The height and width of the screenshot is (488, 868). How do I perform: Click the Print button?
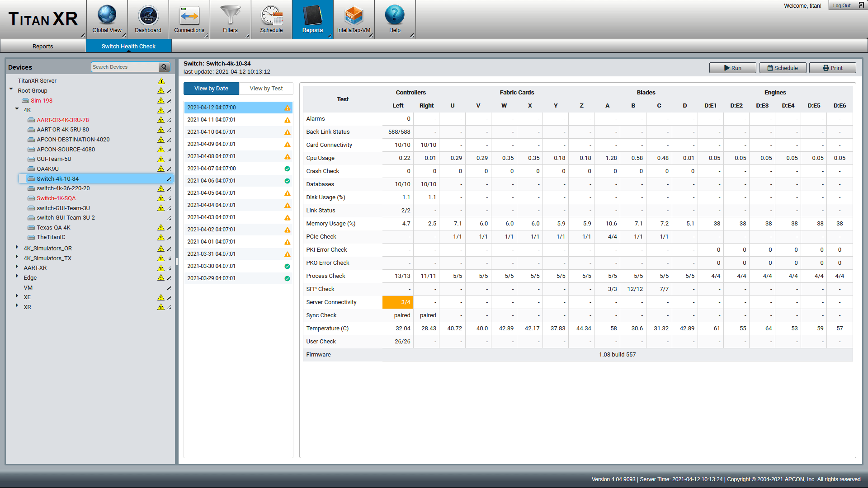(x=832, y=67)
